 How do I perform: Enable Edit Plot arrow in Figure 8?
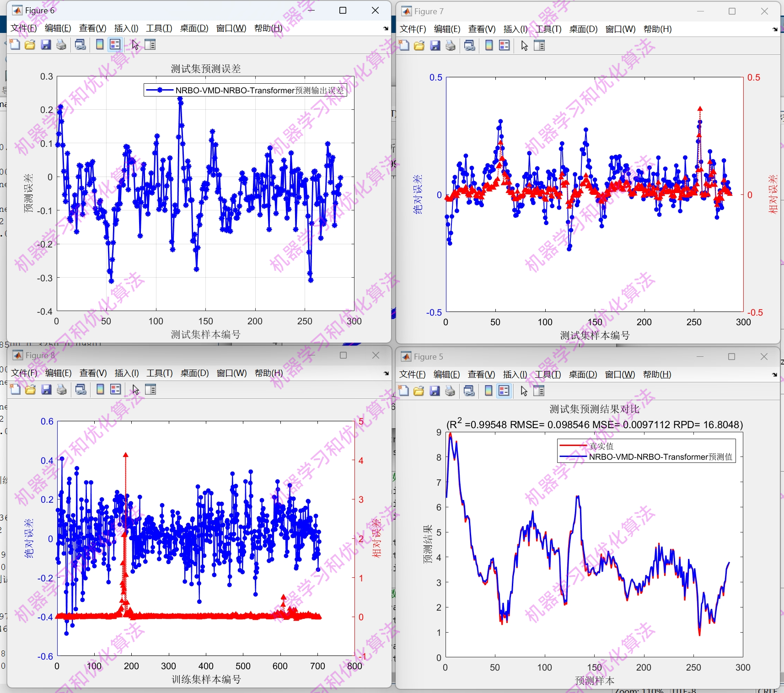(136, 389)
